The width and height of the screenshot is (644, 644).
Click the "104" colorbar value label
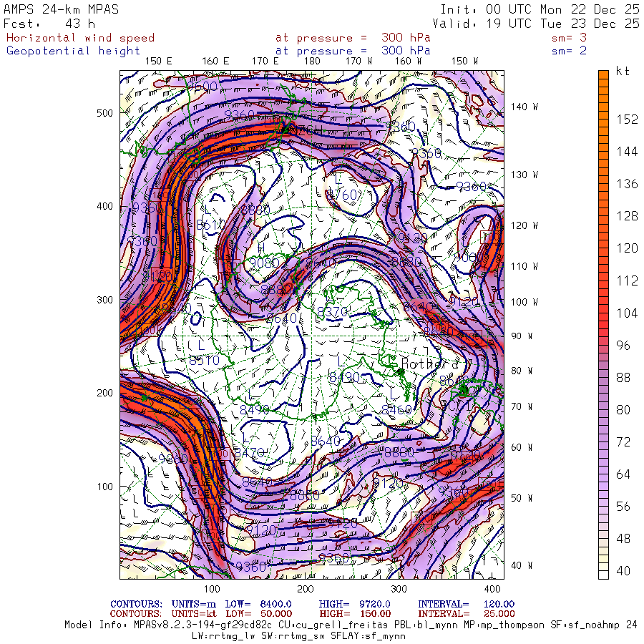[x=627, y=313]
